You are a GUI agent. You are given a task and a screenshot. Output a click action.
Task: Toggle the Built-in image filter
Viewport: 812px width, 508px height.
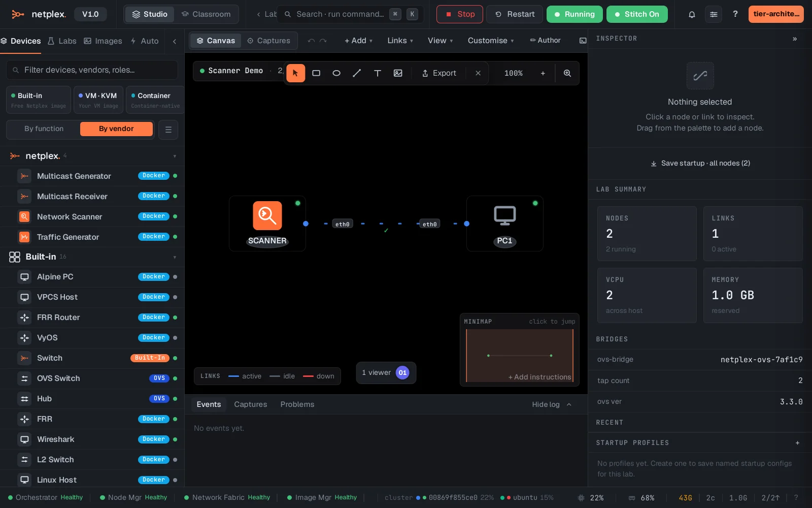click(x=39, y=100)
